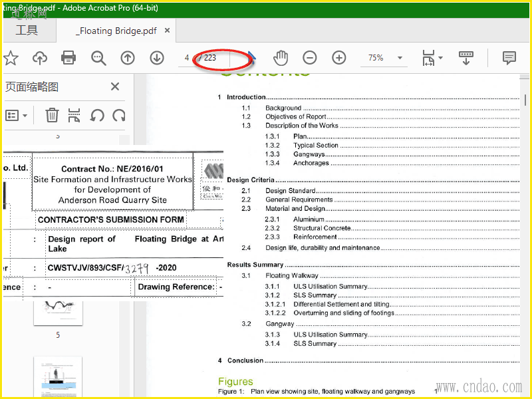This screenshot has width=532, height=399.
Task: Open ULS Utilisation Summary 3.1.3 entry
Action: coord(392,334)
